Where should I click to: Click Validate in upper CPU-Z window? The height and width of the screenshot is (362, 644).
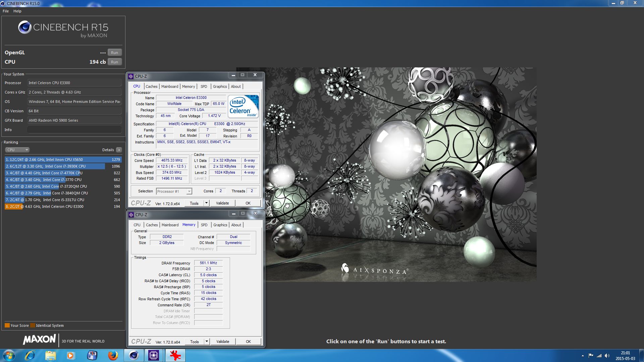pyautogui.click(x=222, y=203)
